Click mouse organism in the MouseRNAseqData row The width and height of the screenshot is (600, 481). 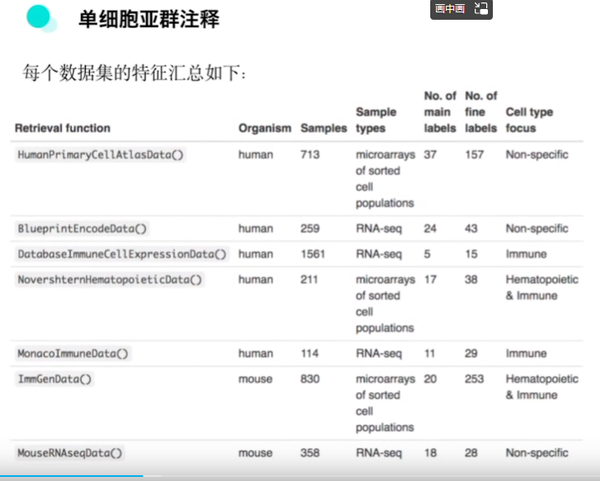click(x=255, y=453)
